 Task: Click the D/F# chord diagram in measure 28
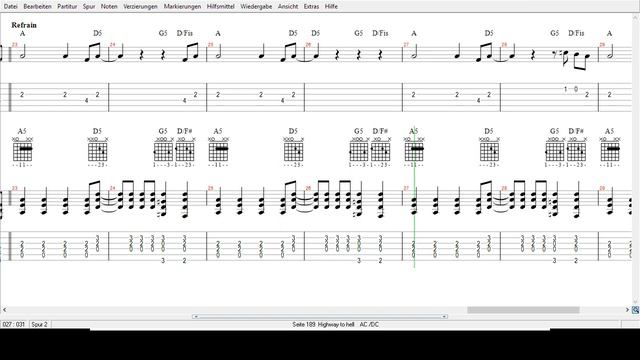[x=577, y=152]
